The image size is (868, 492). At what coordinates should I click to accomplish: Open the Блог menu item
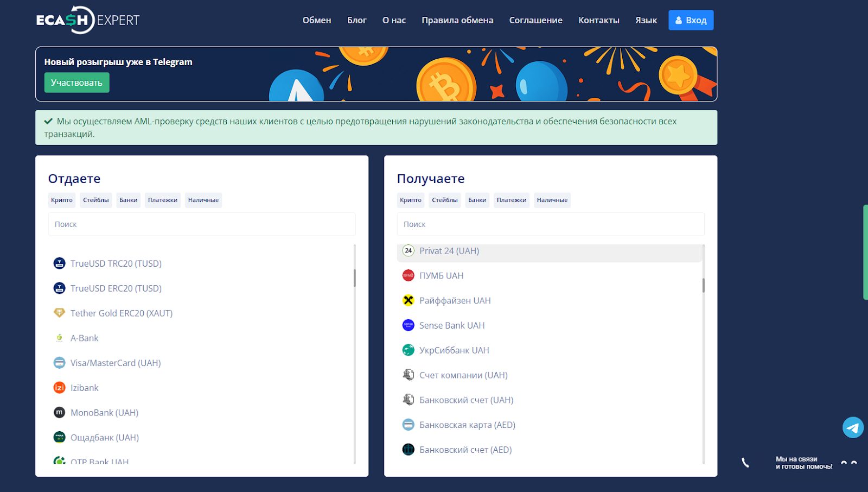pos(357,20)
